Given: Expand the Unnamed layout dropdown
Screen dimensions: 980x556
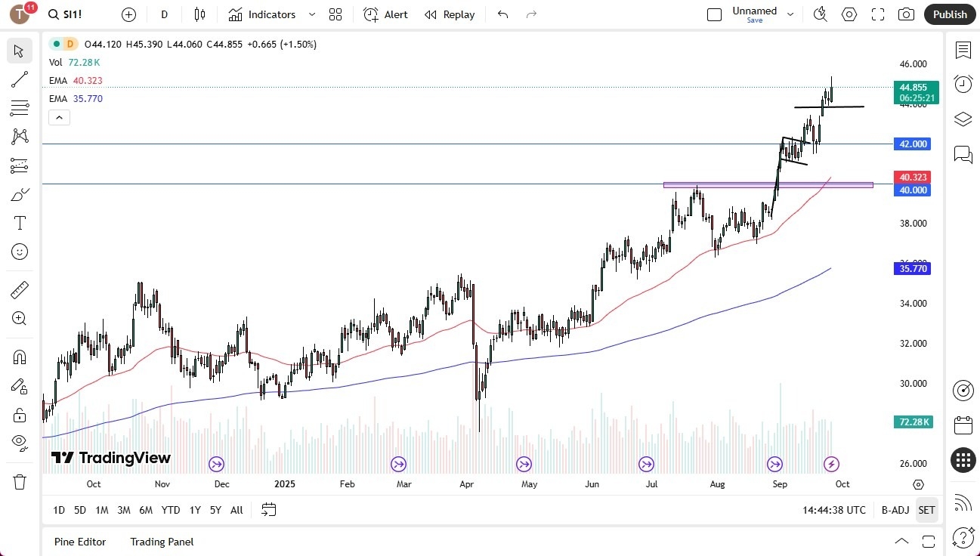Looking at the screenshot, I should [790, 14].
